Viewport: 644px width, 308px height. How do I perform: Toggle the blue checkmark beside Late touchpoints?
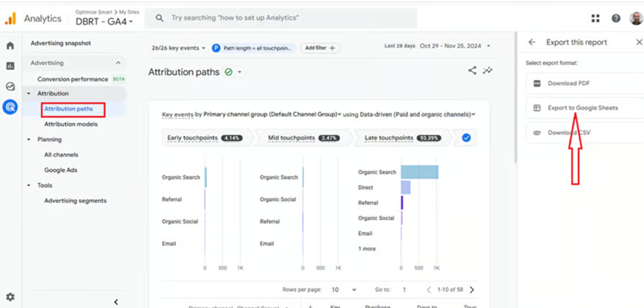466,138
